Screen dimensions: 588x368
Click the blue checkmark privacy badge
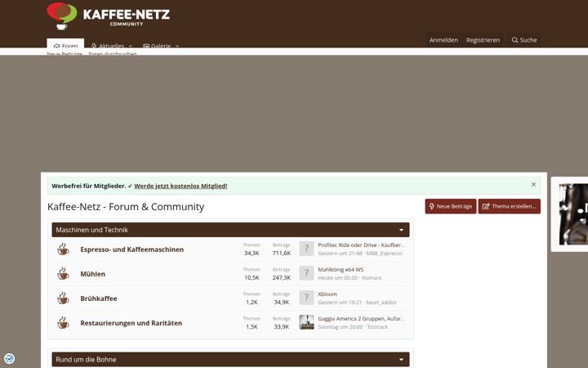coord(9,359)
